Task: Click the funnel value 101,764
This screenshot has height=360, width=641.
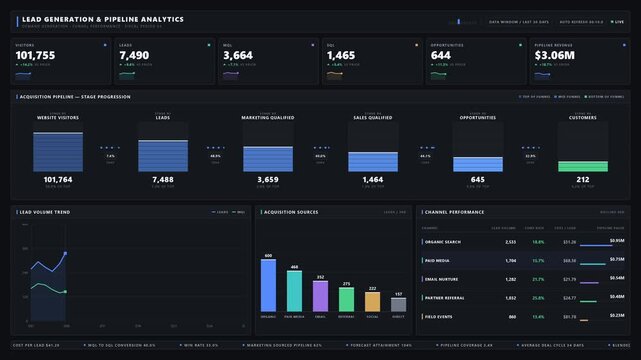Action: [58, 179]
